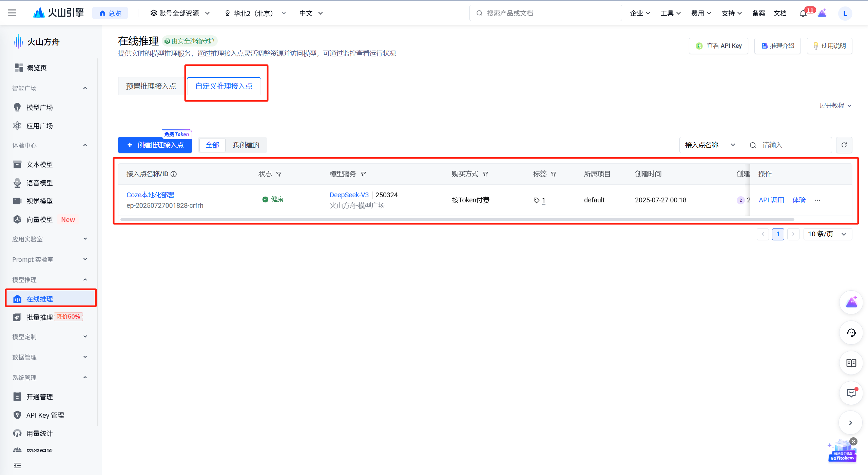Open floating purple assistant button
Viewport: 868px width, 475px height.
(x=851, y=302)
